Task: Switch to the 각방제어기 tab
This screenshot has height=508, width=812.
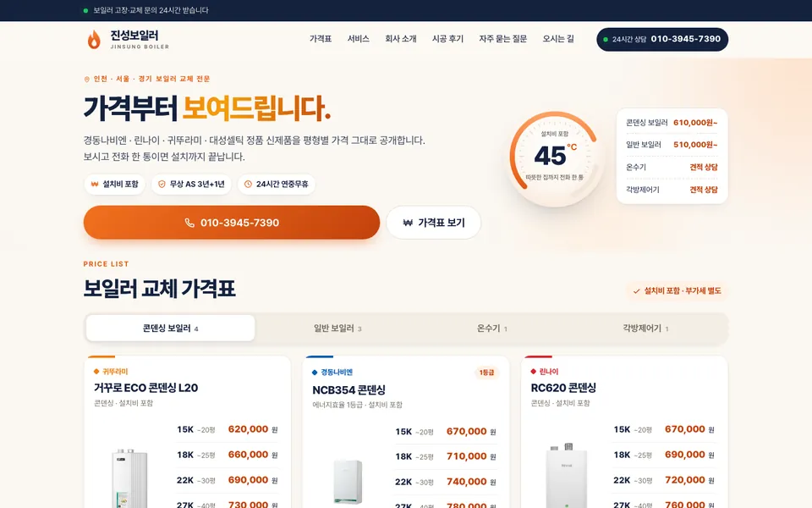Action: click(645, 329)
